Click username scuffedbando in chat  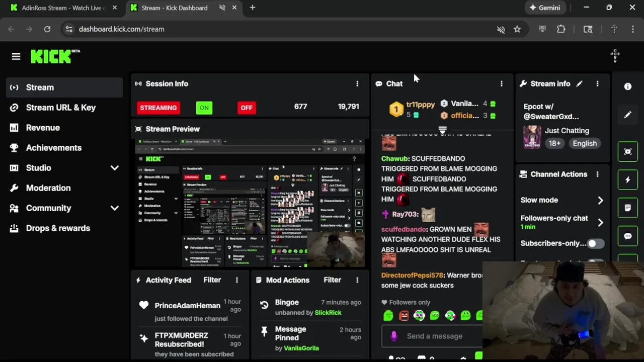[404, 229]
